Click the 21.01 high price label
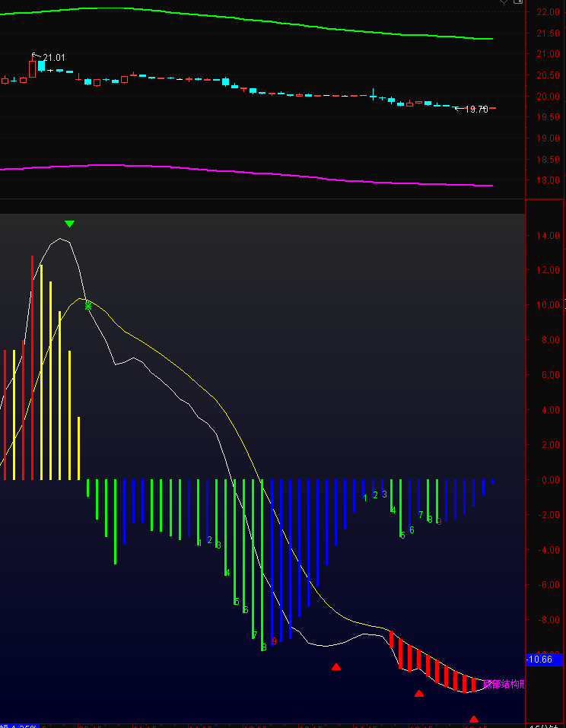 [x=54, y=58]
